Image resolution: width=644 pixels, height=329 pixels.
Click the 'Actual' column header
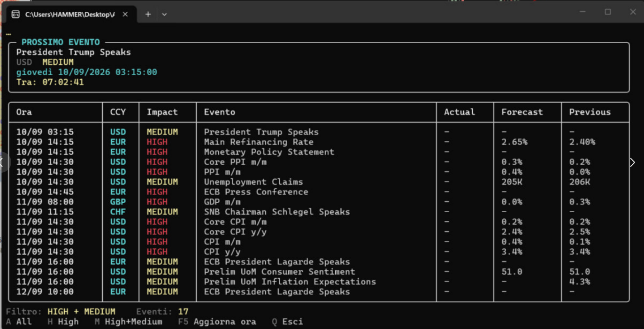[x=460, y=112]
